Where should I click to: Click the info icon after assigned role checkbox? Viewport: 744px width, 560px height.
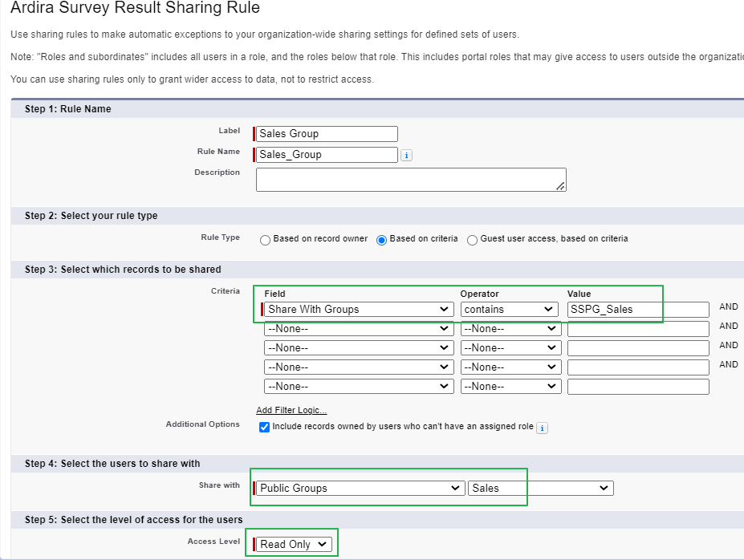pos(542,428)
